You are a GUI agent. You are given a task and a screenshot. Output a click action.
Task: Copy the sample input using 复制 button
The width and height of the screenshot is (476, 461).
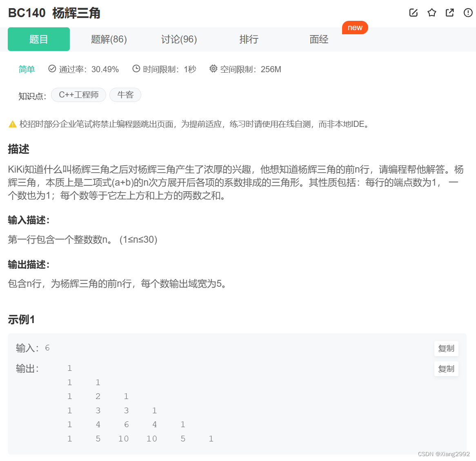point(446,348)
